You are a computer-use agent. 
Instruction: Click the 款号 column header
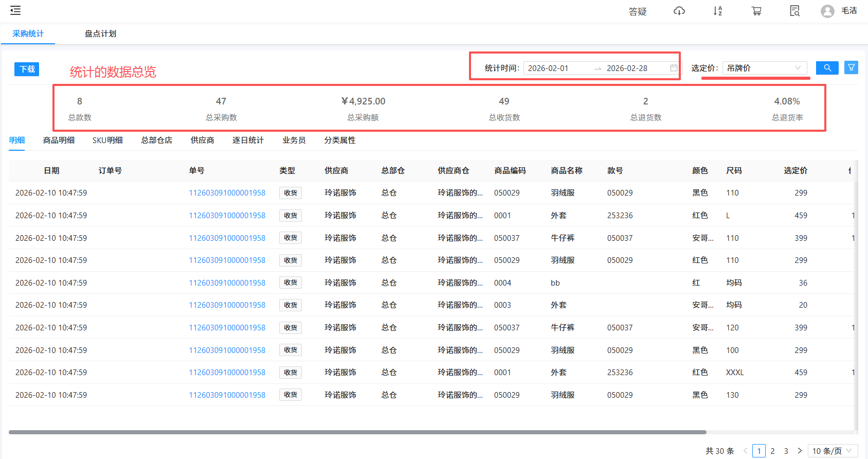tap(615, 170)
